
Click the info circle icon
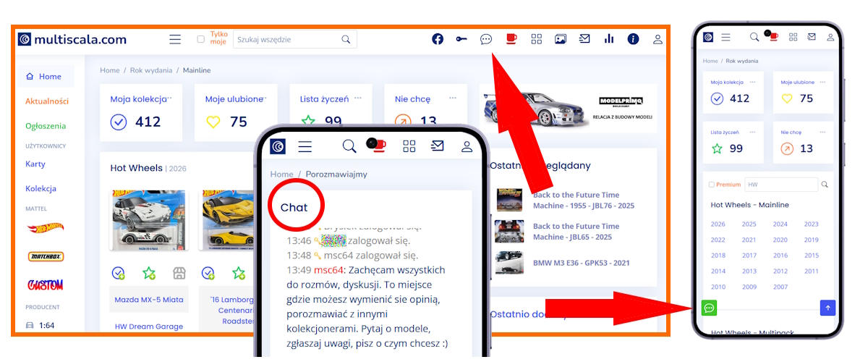[633, 39]
